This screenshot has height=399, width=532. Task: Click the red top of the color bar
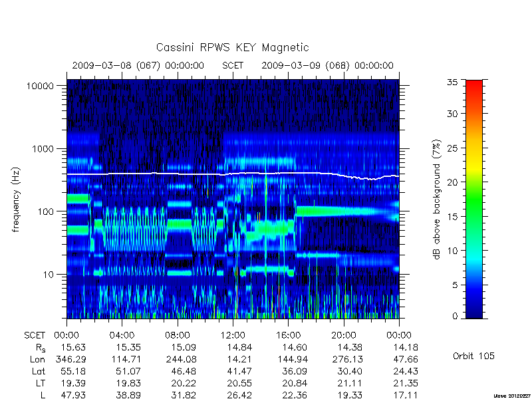click(x=474, y=85)
